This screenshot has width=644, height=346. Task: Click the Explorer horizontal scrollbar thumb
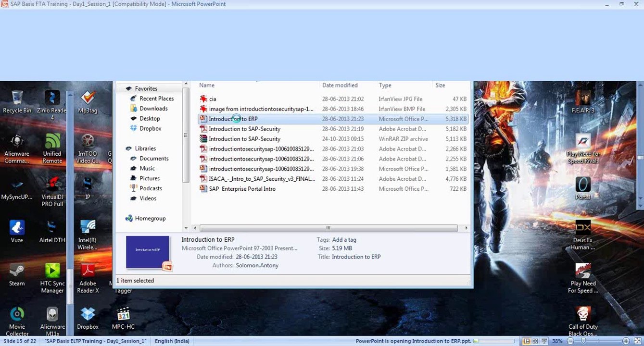(328, 228)
